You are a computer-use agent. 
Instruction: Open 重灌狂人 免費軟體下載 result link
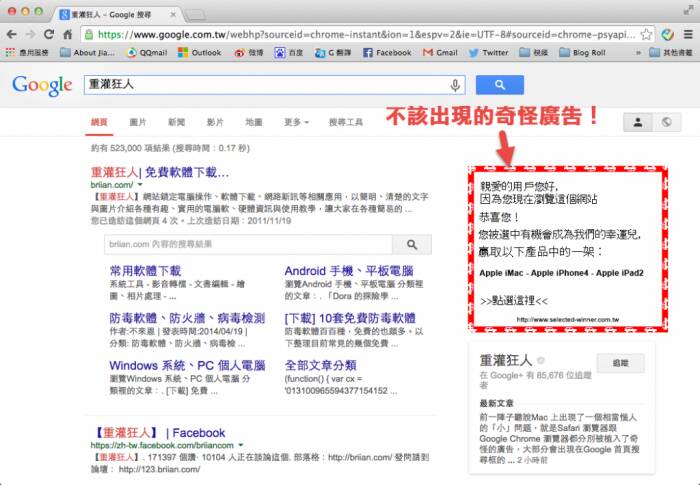[159, 172]
